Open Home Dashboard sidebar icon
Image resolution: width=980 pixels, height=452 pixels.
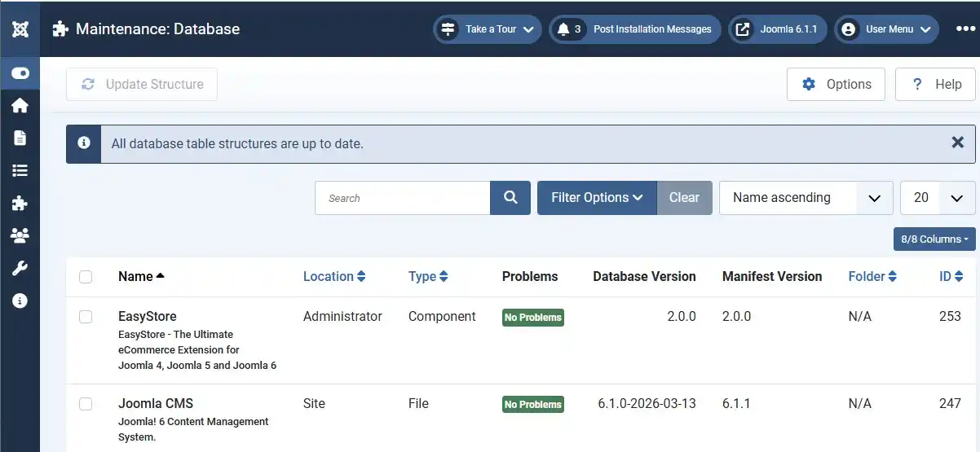point(20,105)
